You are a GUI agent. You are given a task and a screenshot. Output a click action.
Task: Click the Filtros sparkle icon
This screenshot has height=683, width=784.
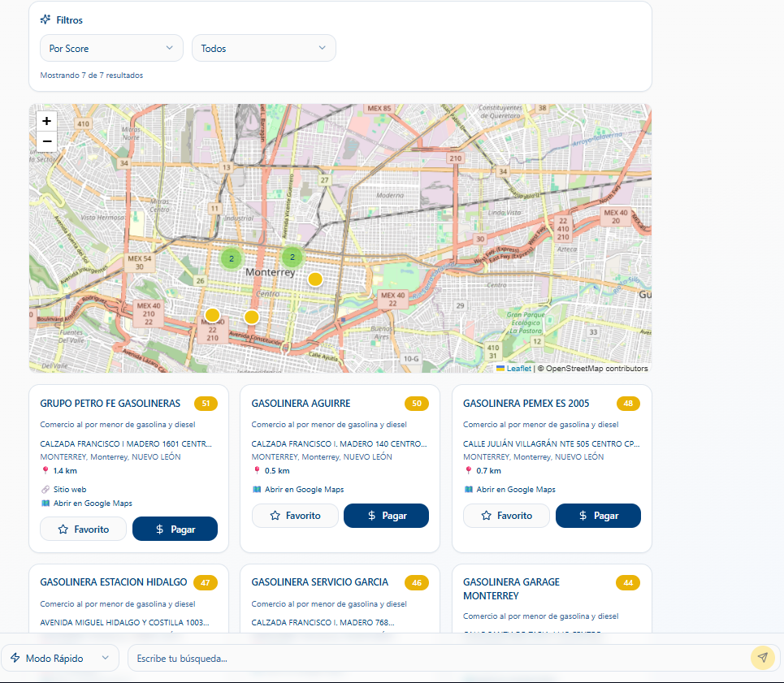(x=45, y=19)
